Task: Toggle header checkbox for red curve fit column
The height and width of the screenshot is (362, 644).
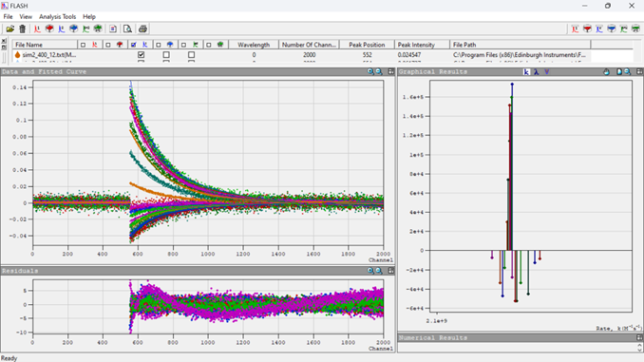Action: (83, 45)
